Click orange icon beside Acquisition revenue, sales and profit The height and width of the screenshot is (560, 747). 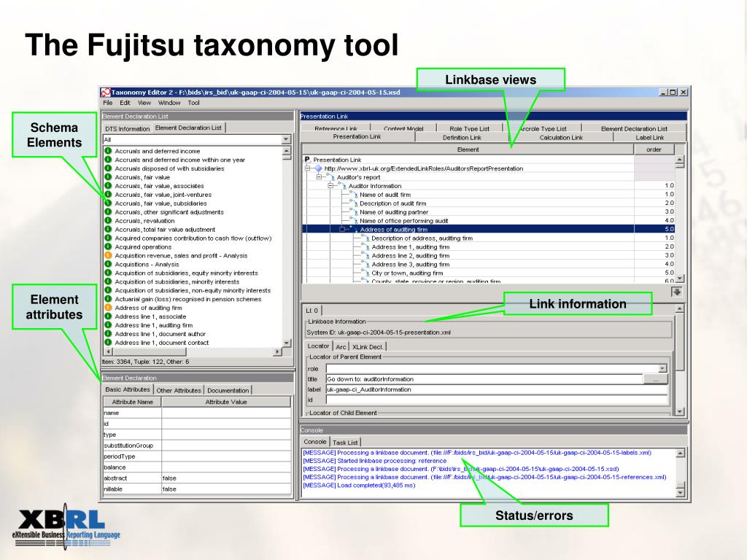click(x=108, y=256)
